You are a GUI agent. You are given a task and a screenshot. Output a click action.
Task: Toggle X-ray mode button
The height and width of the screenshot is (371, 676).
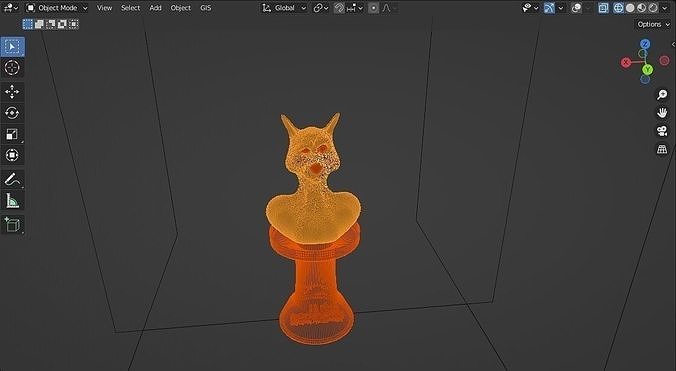point(603,8)
